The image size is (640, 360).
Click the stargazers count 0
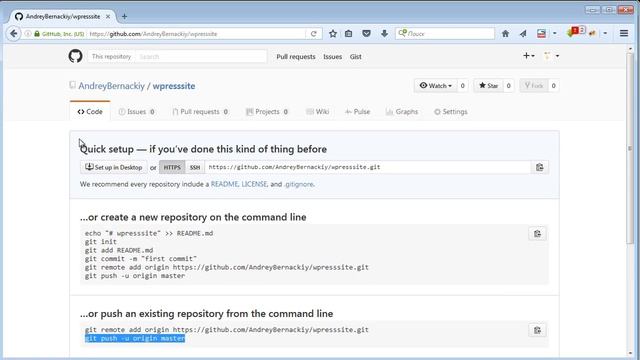coord(508,86)
